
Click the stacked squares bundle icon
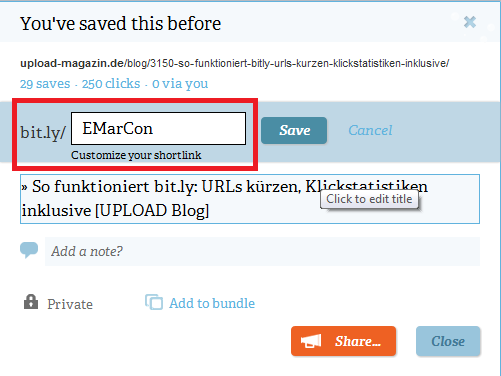pyautogui.click(x=154, y=302)
